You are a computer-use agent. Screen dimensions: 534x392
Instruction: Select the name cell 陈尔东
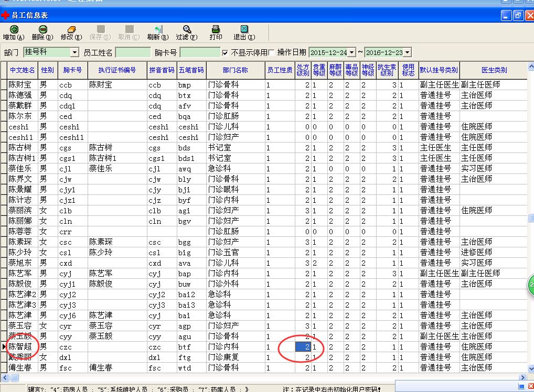pos(23,116)
